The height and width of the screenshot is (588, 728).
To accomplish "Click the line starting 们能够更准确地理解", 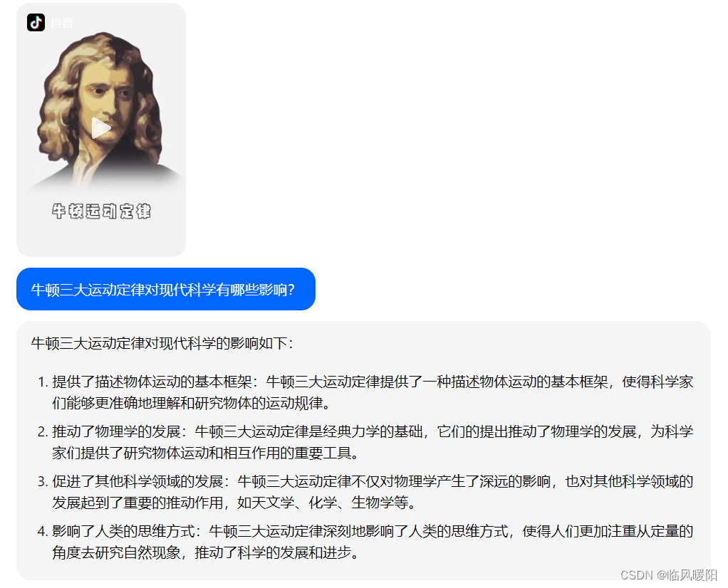I will [192, 403].
